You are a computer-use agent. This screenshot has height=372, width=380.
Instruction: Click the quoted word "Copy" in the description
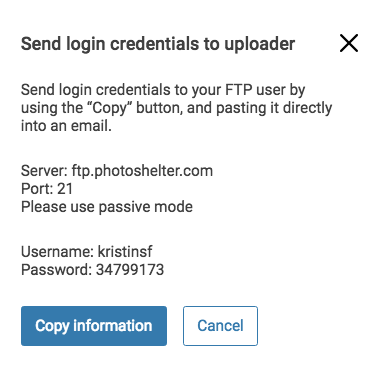tap(108, 108)
